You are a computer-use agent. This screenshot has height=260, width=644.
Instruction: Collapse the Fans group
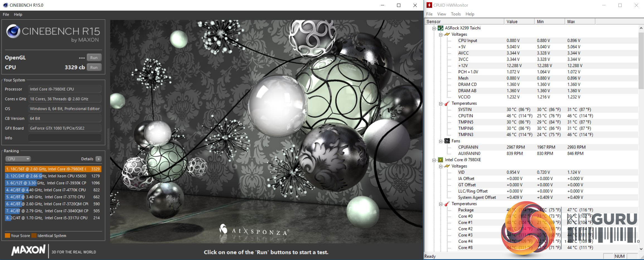441,141
